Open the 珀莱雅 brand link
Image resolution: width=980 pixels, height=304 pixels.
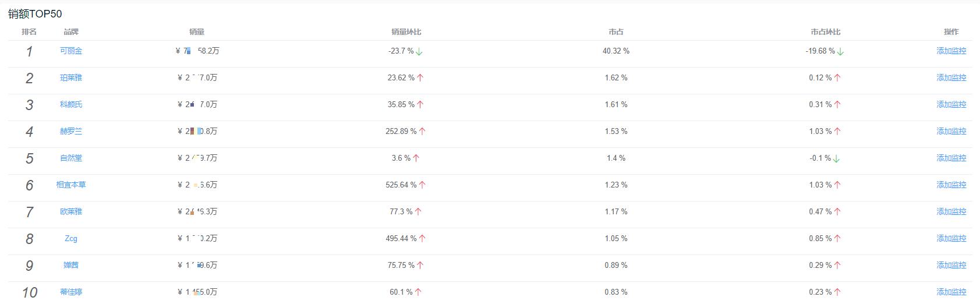click(x=71, y=78)
